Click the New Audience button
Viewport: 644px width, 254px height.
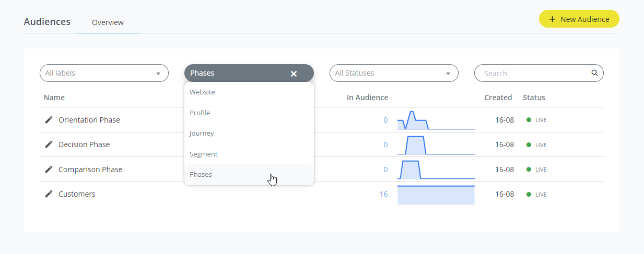[x=579, y=19]
